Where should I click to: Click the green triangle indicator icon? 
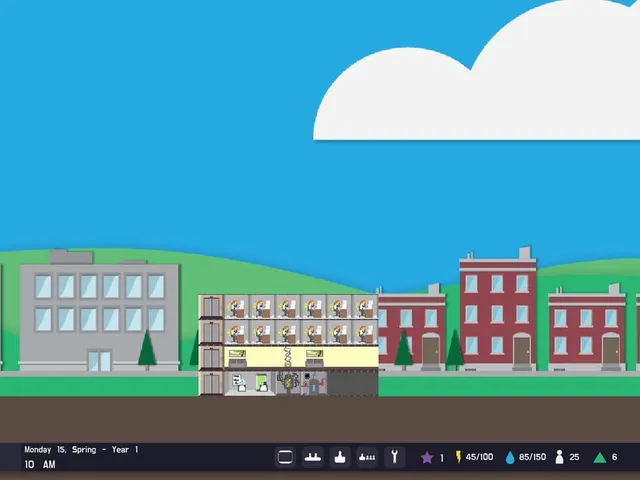(600, 458)
